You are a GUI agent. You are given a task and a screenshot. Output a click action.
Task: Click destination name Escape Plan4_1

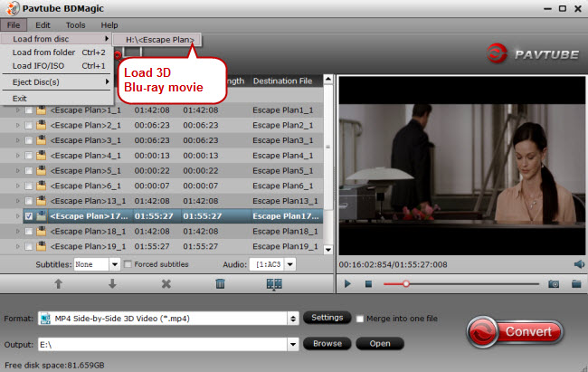(283, 156)
